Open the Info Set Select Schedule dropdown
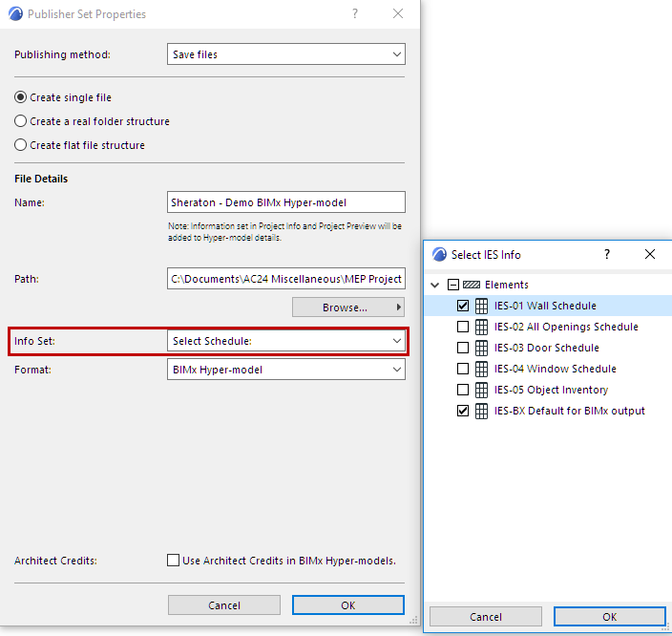672x636 pixels. click(286, 341)
